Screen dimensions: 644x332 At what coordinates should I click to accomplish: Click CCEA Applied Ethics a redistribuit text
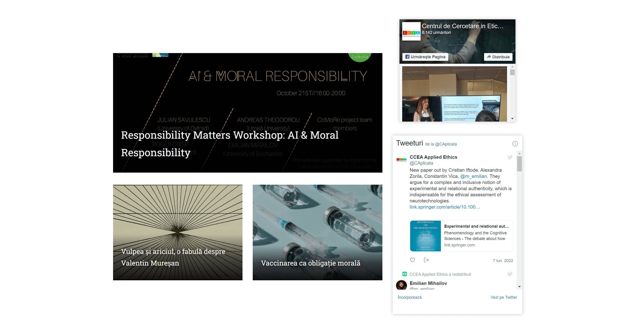pos(440,274)
